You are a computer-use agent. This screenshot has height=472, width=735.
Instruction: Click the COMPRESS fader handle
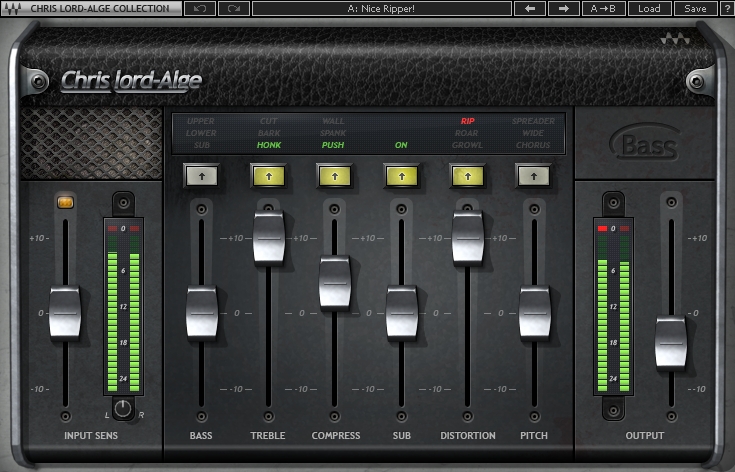click(x=335, y=283)
